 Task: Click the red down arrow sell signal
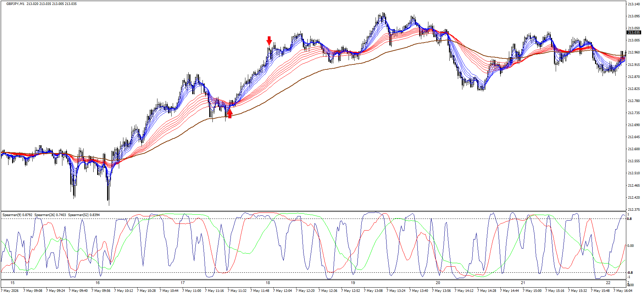coord(269,40)
